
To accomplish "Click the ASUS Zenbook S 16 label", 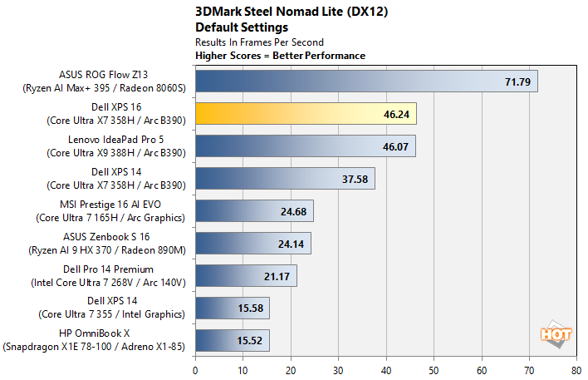I will (106, 237).
